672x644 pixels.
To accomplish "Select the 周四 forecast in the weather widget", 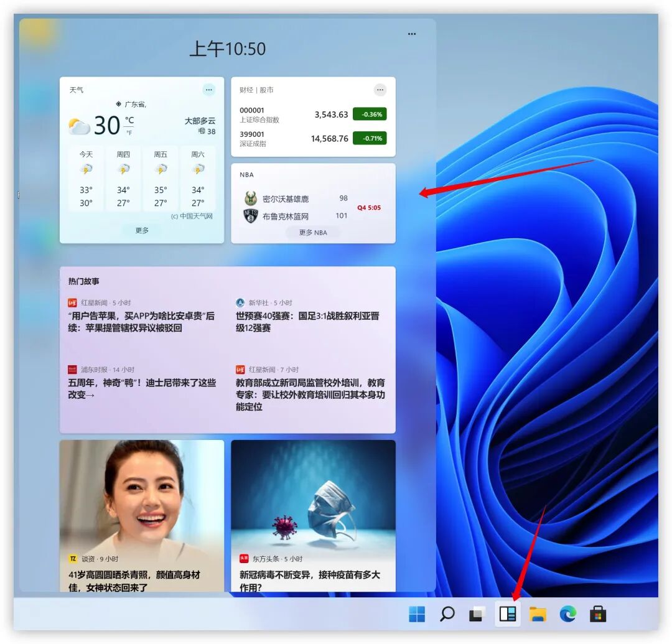I will [123, 179].
